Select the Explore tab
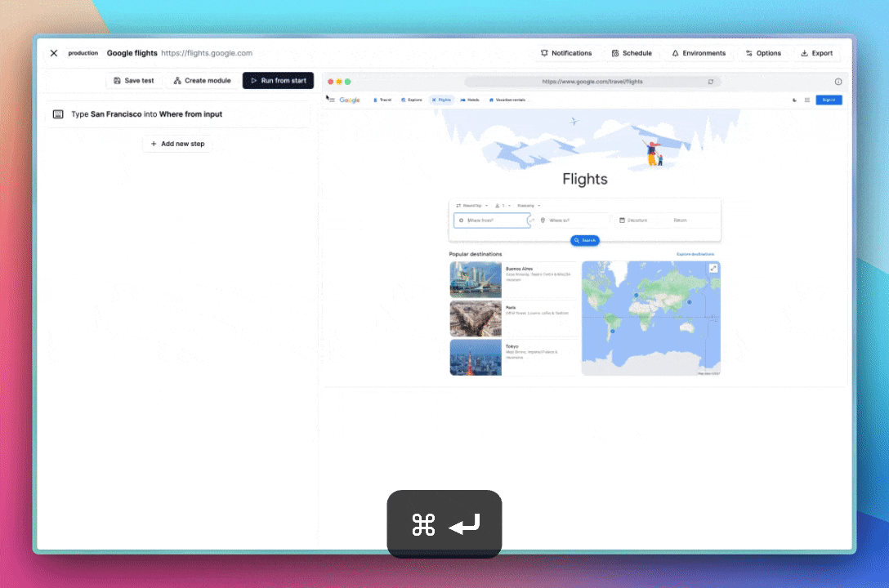 pos(412,100)
